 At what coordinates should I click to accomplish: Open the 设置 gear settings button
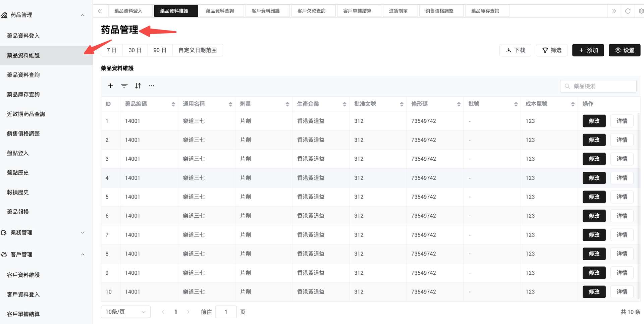[625, 50]
